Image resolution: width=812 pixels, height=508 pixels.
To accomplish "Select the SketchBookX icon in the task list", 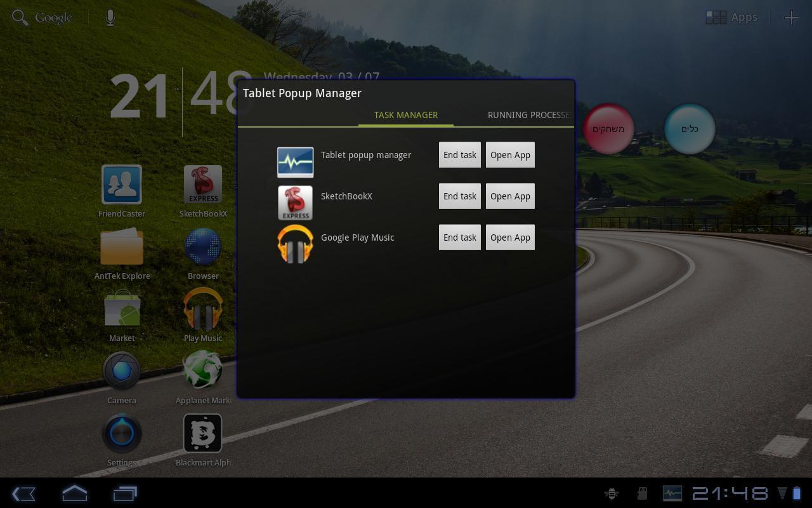I will click(x=295, y=203).
